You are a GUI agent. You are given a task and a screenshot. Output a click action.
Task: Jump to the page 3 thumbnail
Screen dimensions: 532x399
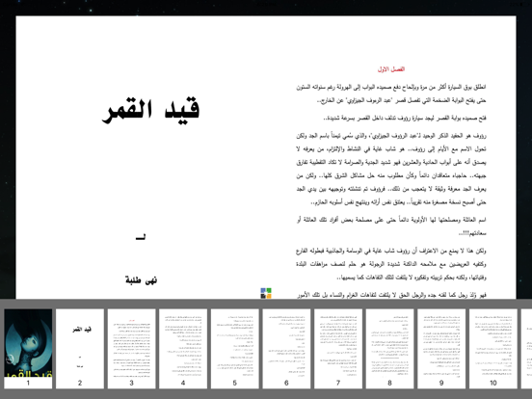[132, 349]
